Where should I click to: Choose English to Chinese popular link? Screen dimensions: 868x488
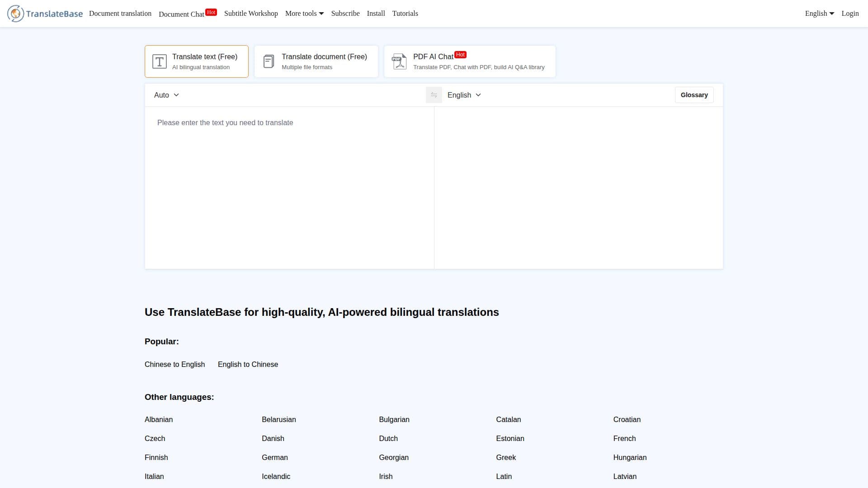pyautogui.click(x=248, y=365)
